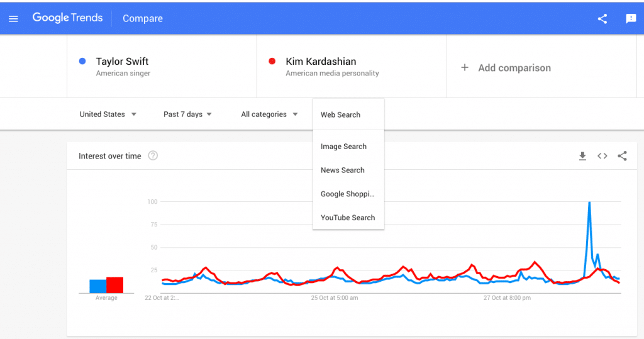Open the feedback icon in header

pos(631,18)
